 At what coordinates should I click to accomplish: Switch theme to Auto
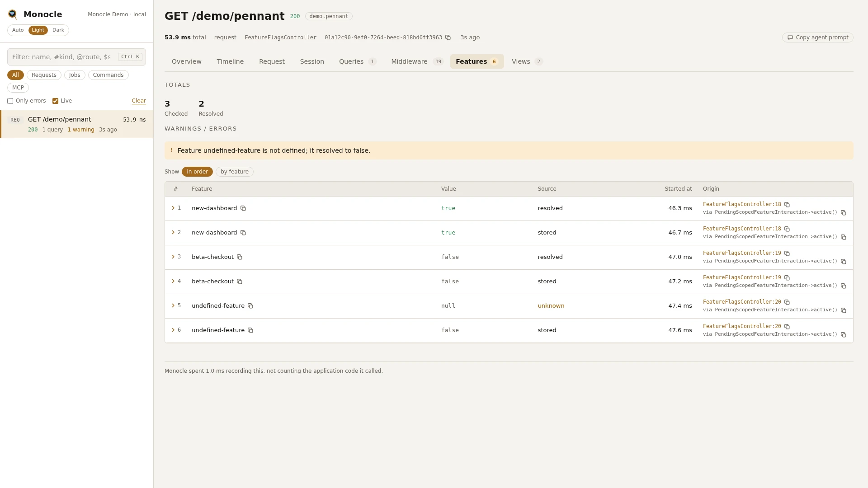[x=18, y=30]
